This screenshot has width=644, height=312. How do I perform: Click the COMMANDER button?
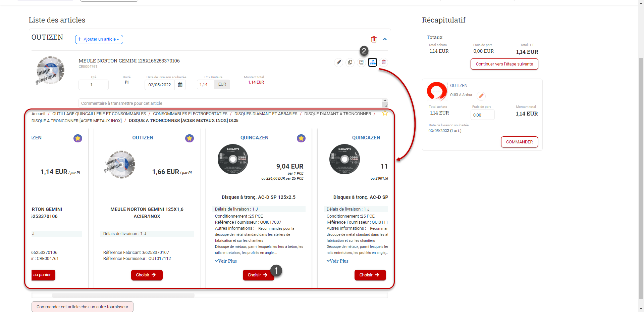click(519, 142)
